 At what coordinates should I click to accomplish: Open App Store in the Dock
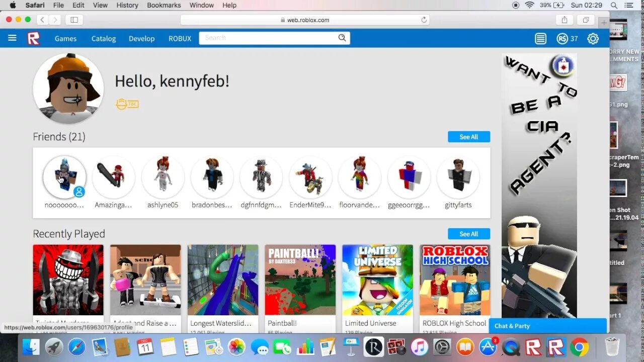488,347
